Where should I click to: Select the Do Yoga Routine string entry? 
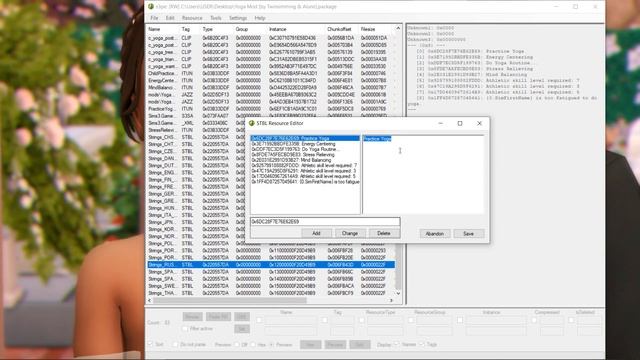(305, 149)
